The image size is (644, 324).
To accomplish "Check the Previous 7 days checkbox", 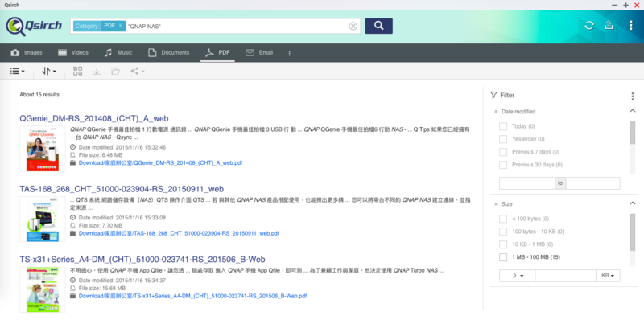I will (503, 152).
